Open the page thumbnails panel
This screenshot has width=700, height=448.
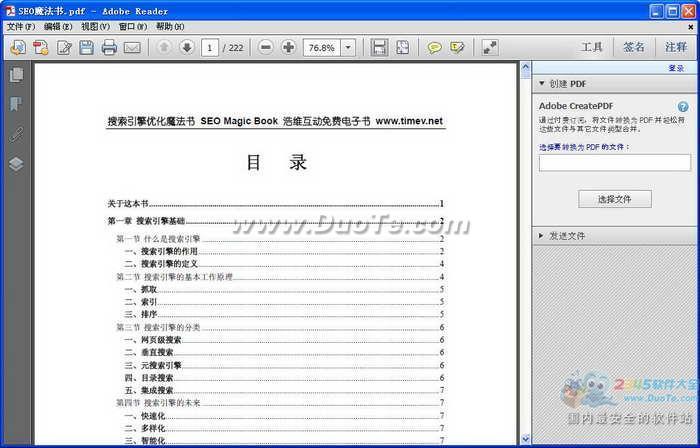16,75
